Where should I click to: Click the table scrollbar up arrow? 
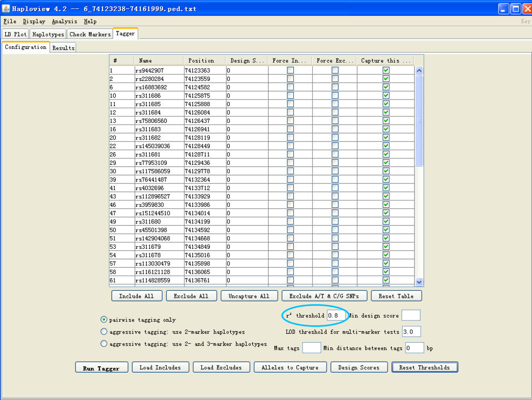[419, 71]
